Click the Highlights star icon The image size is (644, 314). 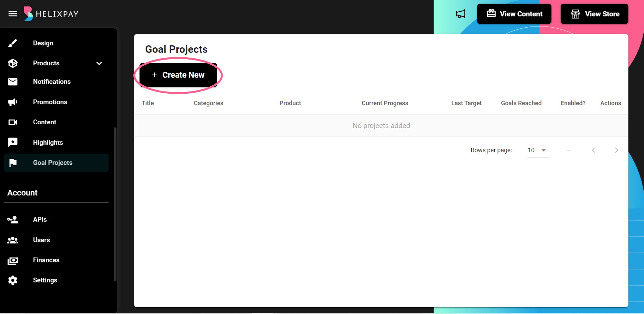coord(13,142)
